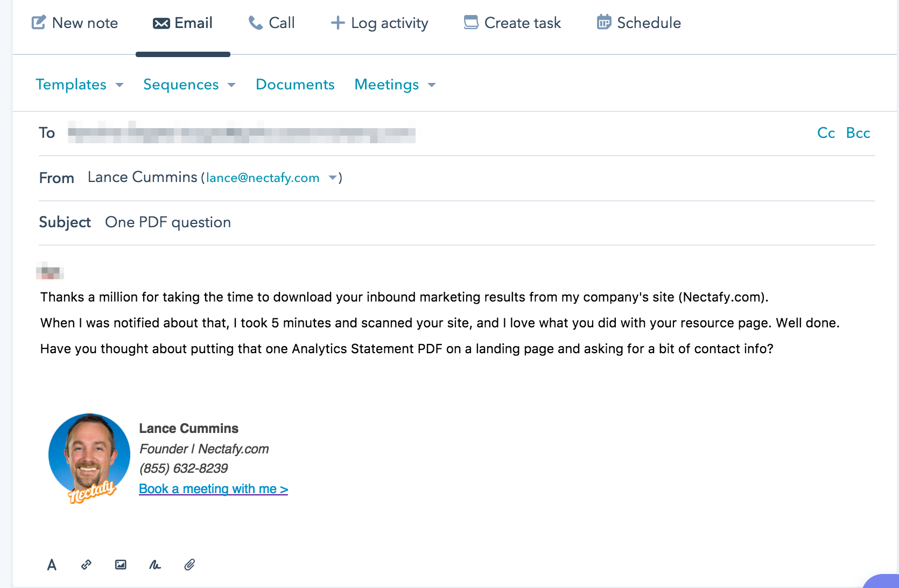Click the Create task icon

pos(471,23)
